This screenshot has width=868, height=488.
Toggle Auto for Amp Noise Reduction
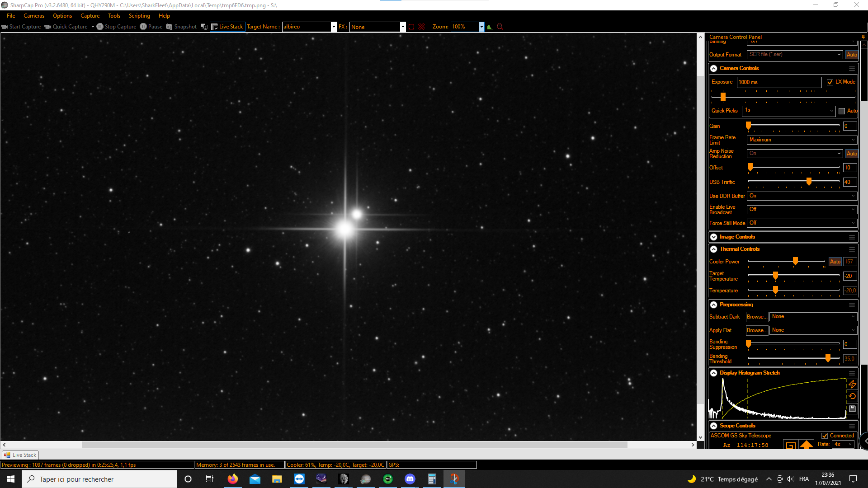(852, 154)
